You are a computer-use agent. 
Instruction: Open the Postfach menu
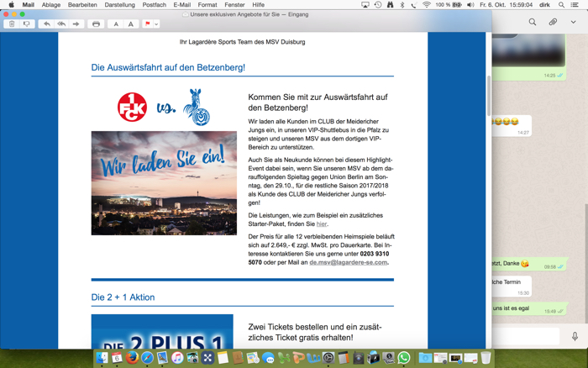pyautogui.click(x=154, y=5)
